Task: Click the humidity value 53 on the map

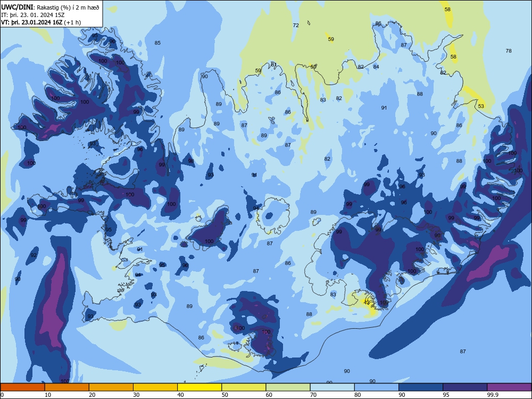Action: [481, 106]
